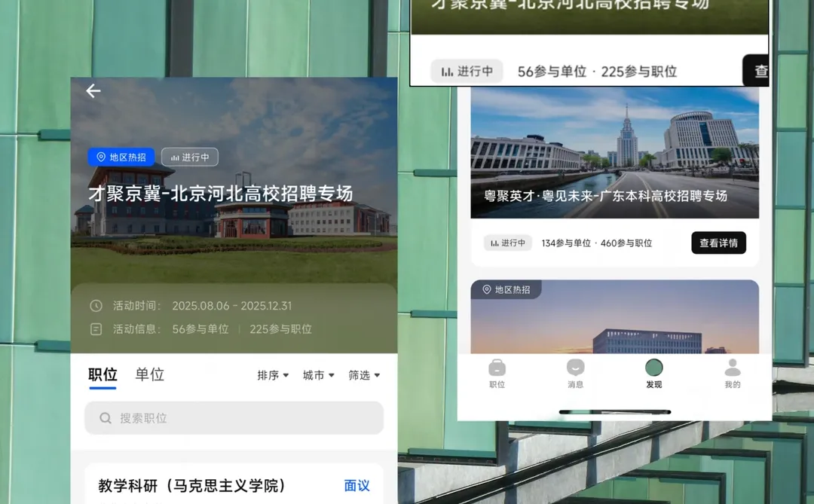Image resolution: width=814 pixels, height=504 pixels.
Task: Click the 56参与单位 · 225参与职位 text in the enlarged panel
Action: 597,72
